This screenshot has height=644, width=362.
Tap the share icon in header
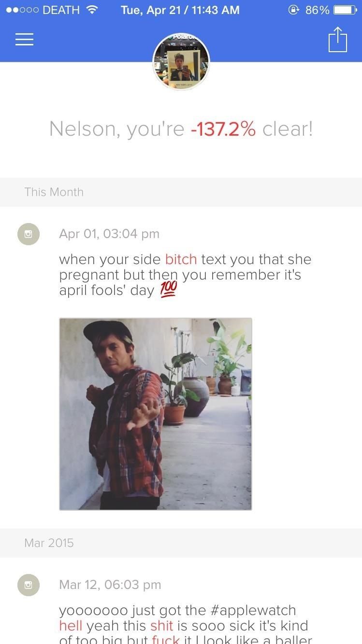point(338,39)
